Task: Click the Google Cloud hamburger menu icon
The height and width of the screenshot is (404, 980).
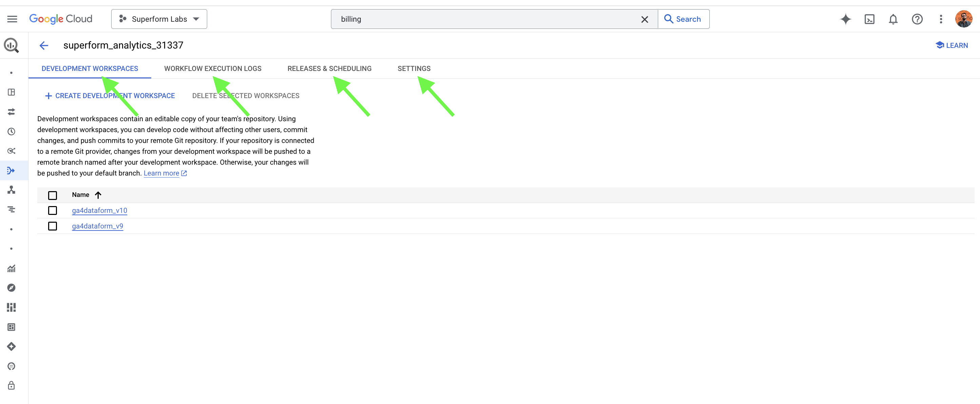Action: click(x=13, y=19)
